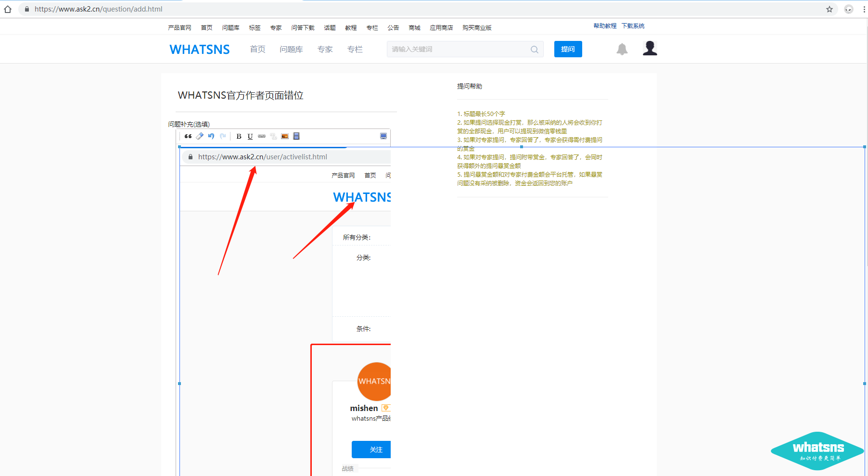Screen dimensions: 868x476
Task: Open the user avatar profile icon
Action: 650,49
